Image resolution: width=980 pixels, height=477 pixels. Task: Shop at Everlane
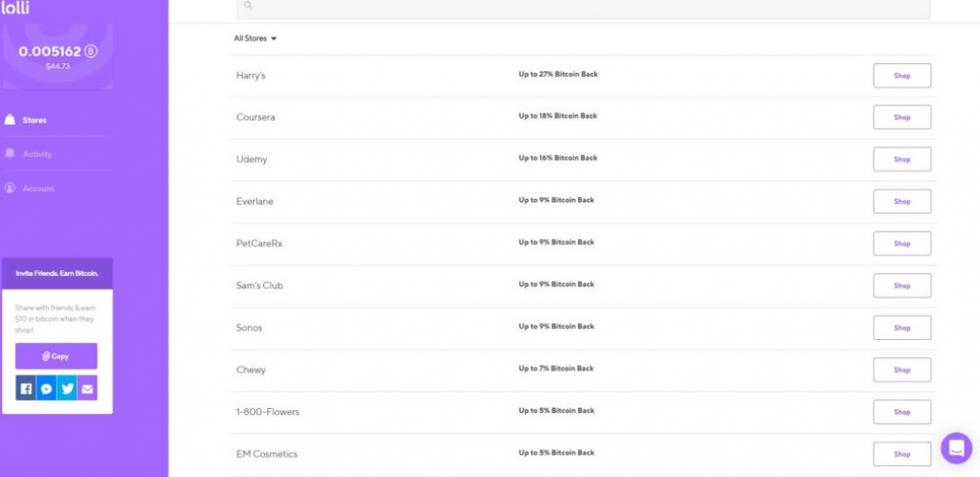point(902,201)
